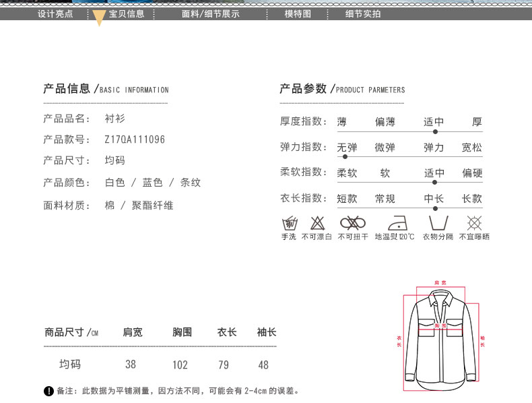Click the 均码 size row label

click(x=70, y=364)
